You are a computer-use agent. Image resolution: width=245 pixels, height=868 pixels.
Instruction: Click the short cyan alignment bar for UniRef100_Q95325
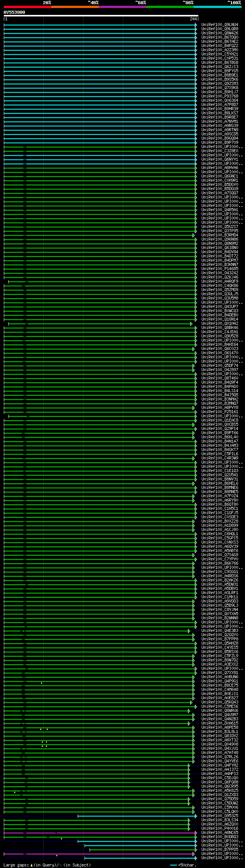(137, 816)
